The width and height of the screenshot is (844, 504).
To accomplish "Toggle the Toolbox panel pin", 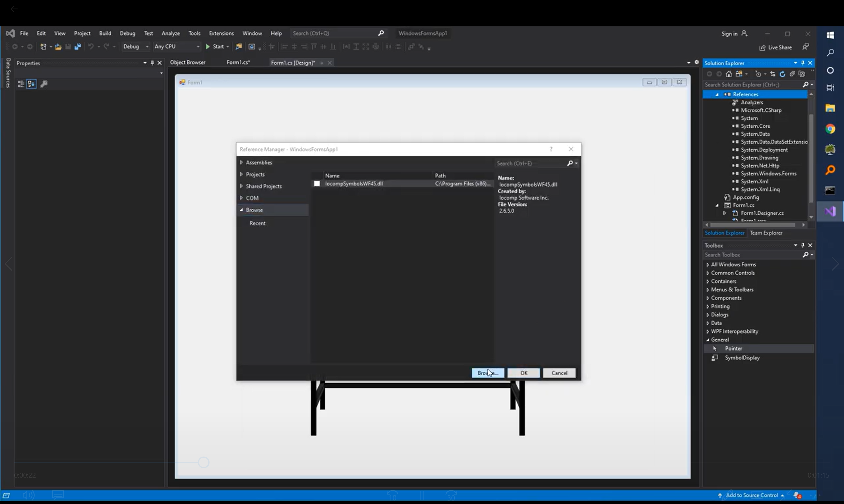I will [x=803, y=245].
